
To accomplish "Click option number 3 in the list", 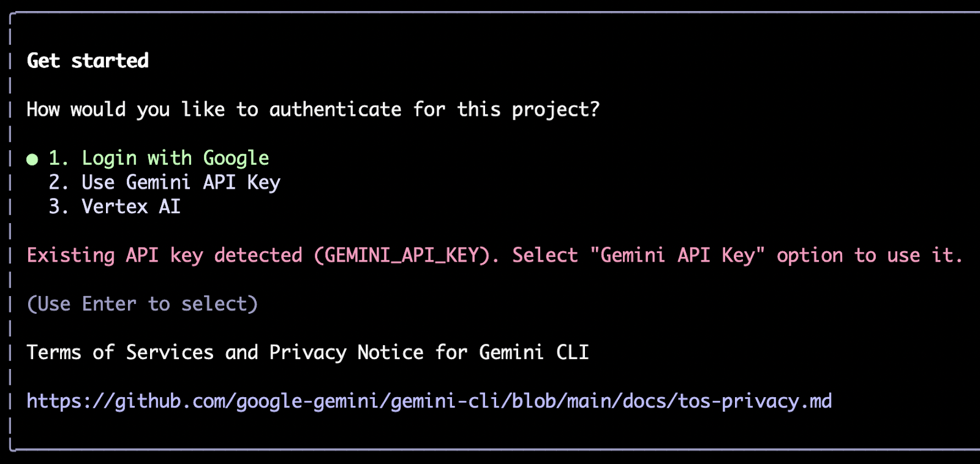I will click(x=60, y=207).
